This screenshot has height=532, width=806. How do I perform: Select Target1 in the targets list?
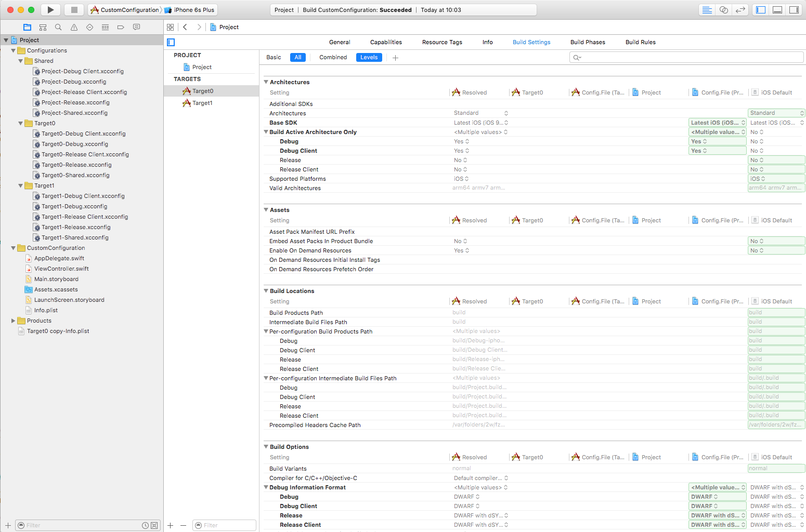click(202, 103)
